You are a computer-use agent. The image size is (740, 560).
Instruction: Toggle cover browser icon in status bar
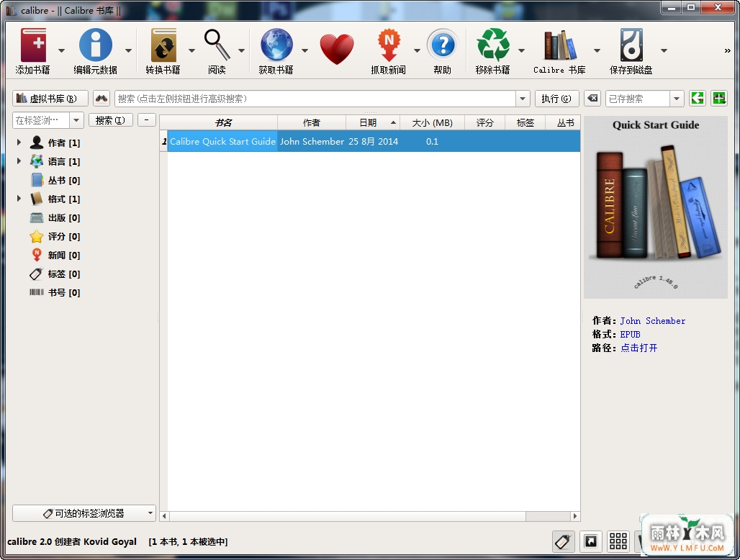click(x=590, y=541)
